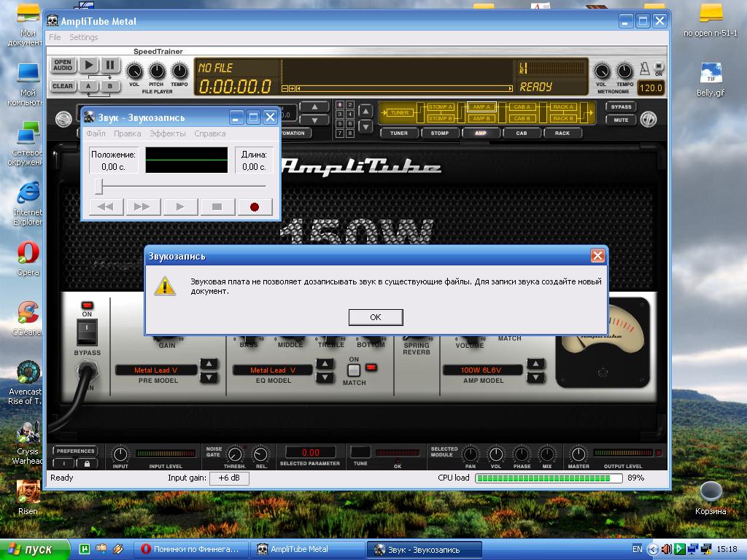
Task: Select next Pre Model with down arrow
Action: [209, 378]
